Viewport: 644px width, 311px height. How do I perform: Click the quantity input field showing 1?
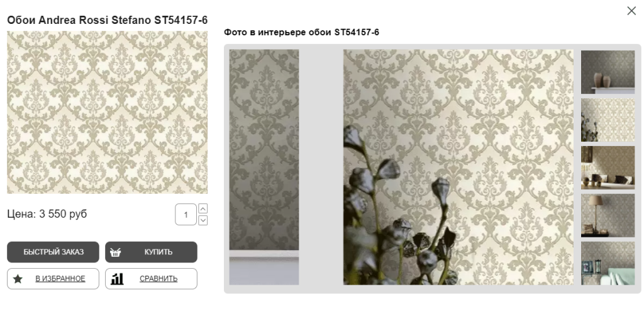[186, 214]
